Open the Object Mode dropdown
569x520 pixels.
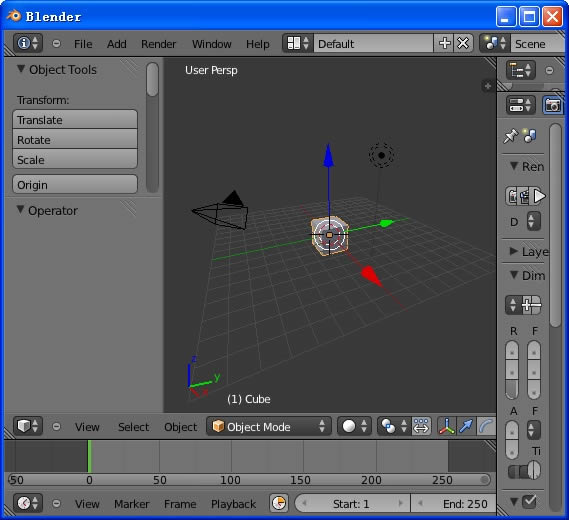tap(269, 426)
